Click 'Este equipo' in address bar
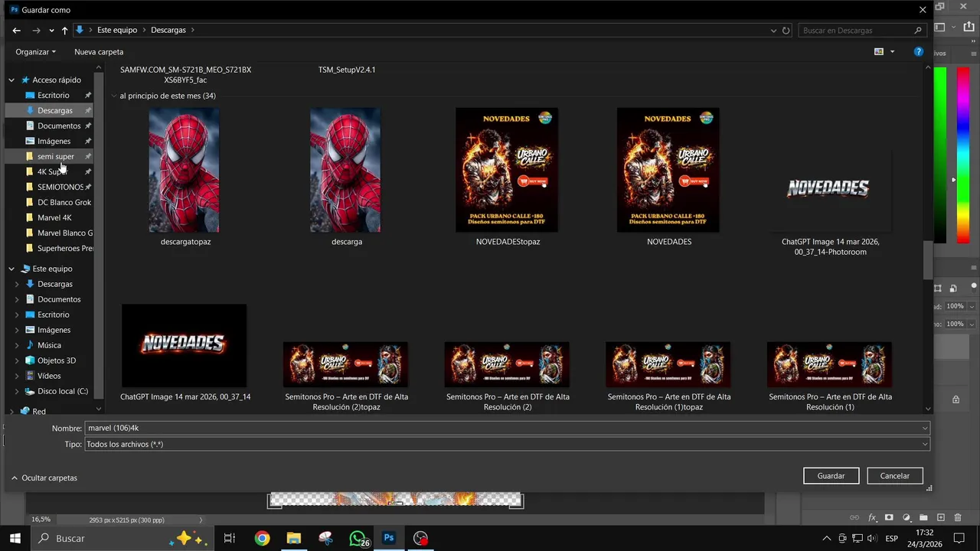This screenshot has width=980, height=551. pyautogui.click(x=117, y=31)
